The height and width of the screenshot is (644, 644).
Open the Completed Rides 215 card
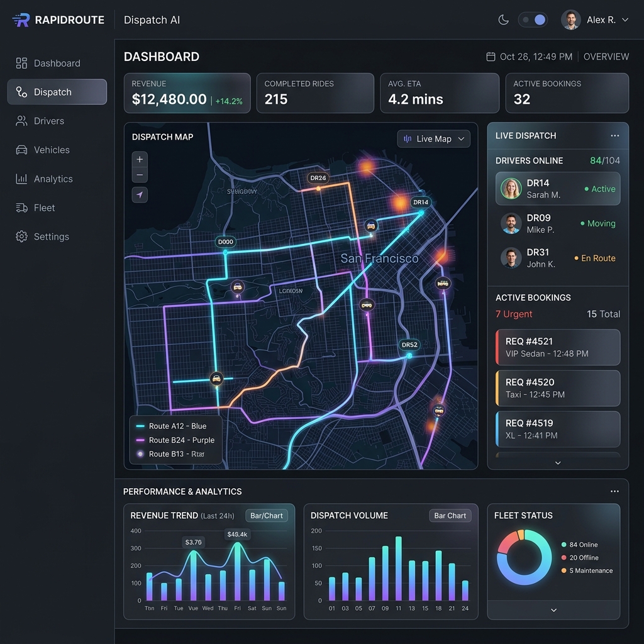316,93
